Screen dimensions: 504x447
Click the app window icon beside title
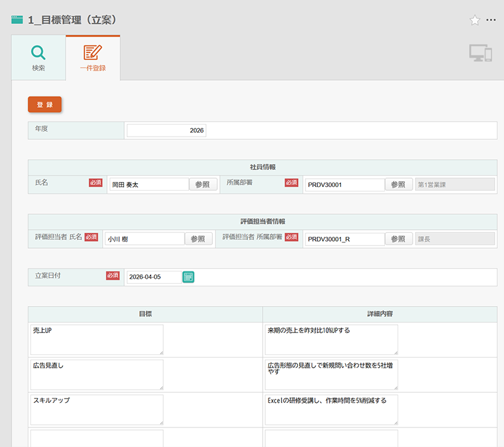click(x=18, y=20)
